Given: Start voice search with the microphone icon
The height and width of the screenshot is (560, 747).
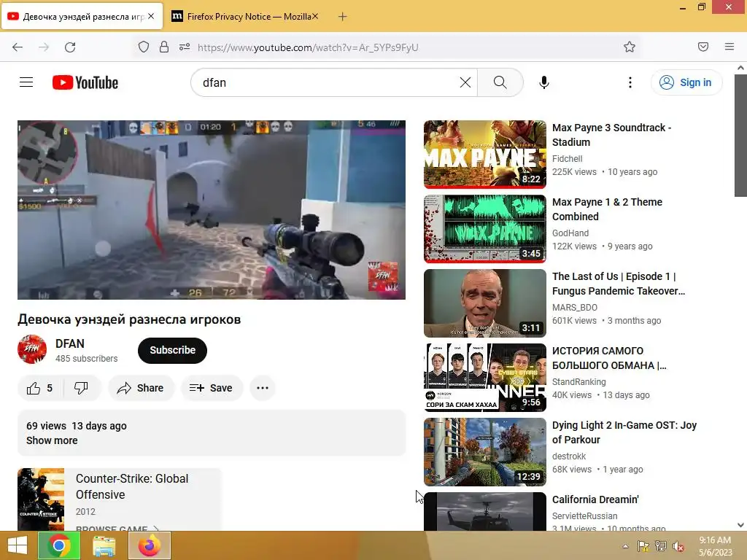Looking at the screenshot, I should pos(544,82).
